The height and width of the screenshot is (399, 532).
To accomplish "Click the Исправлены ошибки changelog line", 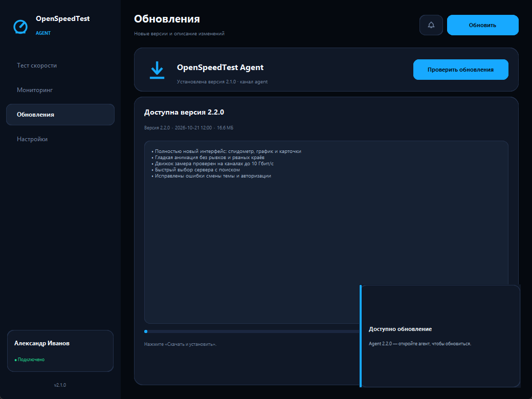I will click(211, 176).
